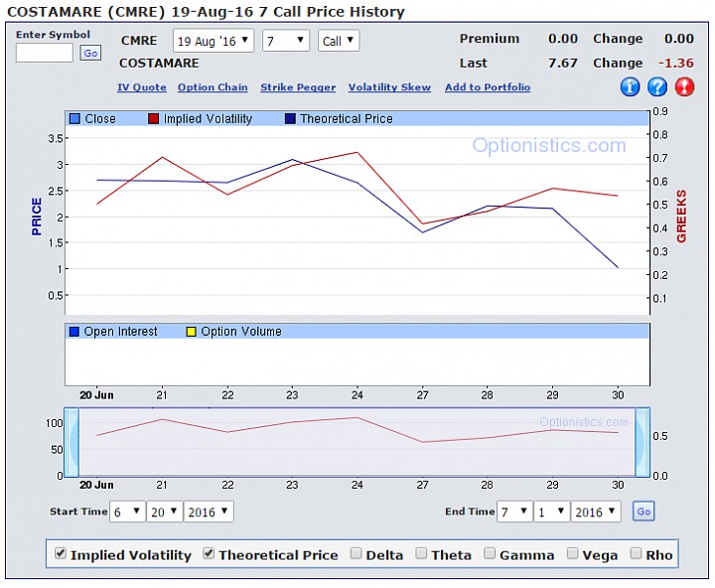Toggle yellow Option Volume legend swatch

click(x=191, y=332)
